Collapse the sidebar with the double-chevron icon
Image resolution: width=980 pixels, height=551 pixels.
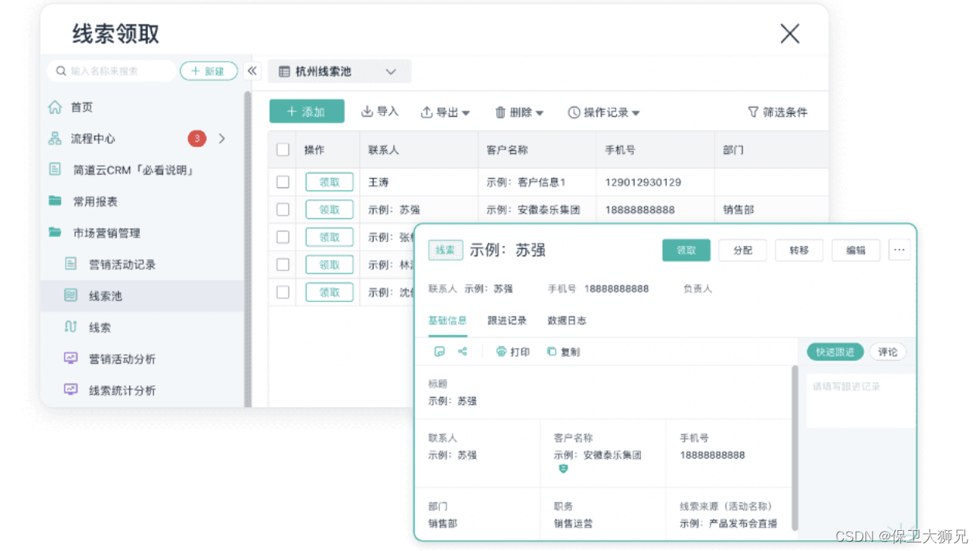click(252, 70)
